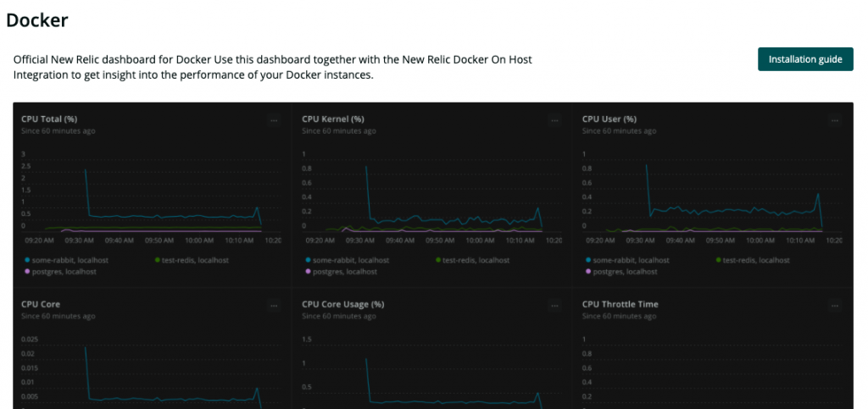The image size is (868, 409).
Task: Click 'Since 60 minutes ago' under CPU User
Action: (x=619, y=131)
